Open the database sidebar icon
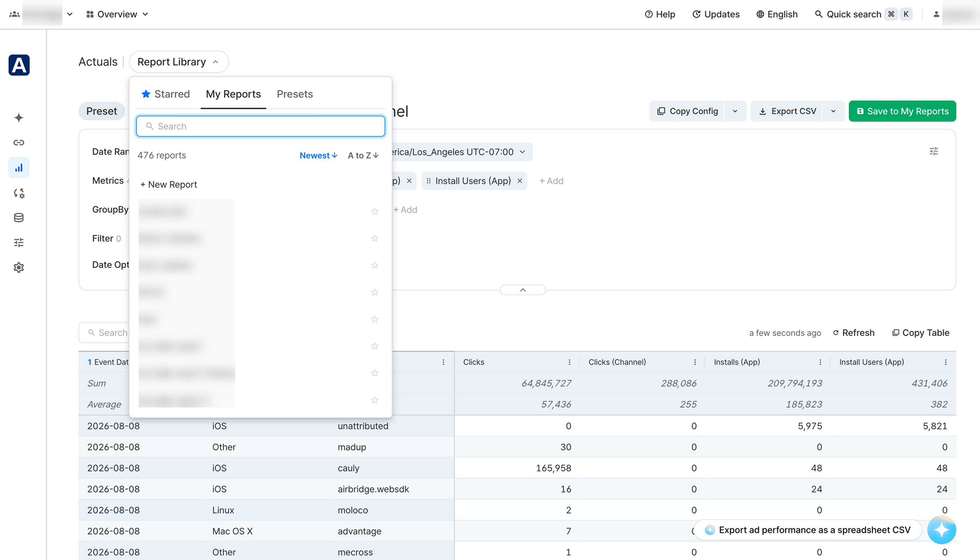Image resolution: width=980 pixels, height=560 pixels. click(19, 218)
